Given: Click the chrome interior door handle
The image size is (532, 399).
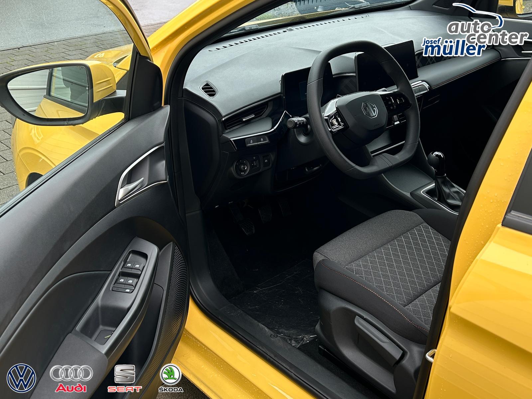Looking at the screenshot, I should (131, 188).
